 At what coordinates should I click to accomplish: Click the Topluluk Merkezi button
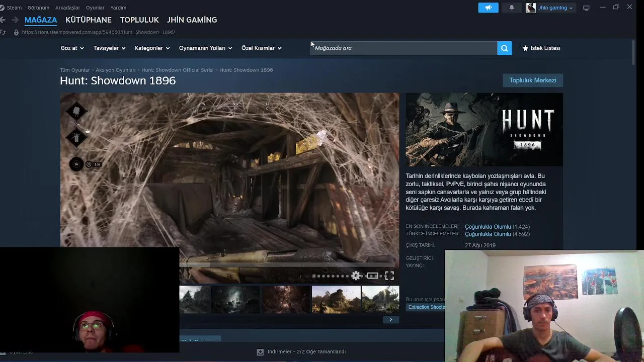pyautogui.click(x=533, y=80)
